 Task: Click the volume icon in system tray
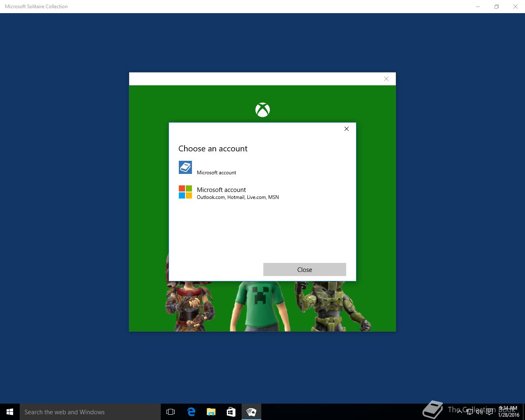pyautogui.click(x=479, y=412)
